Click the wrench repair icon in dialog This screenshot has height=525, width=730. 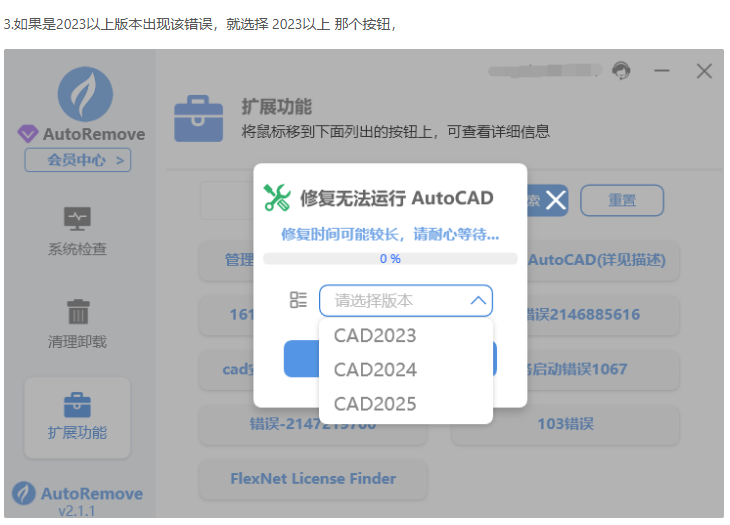pyautogui.click(x=277, y=198)
